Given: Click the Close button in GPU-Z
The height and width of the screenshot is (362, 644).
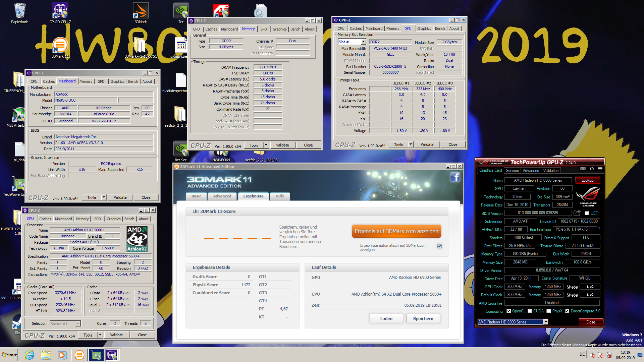Looking at the screenshot, I should point(591,322).
